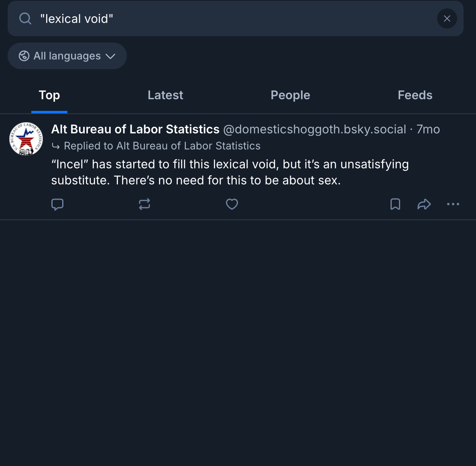Open Alt Bureau of Labor Statistics avatar
This screenshot has width=476, height=466.
click(x=26, y=139)
